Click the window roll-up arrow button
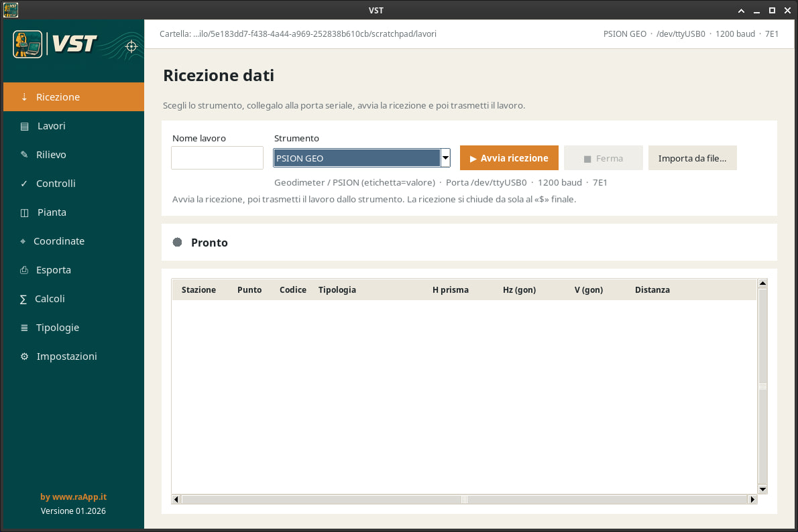The image size is (798, 532). pyautogui.click(x=741, y=10)
